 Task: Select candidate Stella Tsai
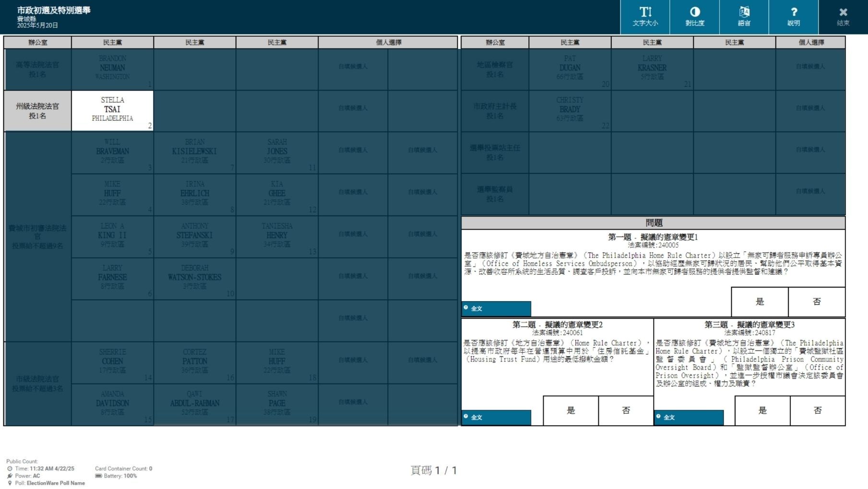pyautogui.click(x=112, y=110)
